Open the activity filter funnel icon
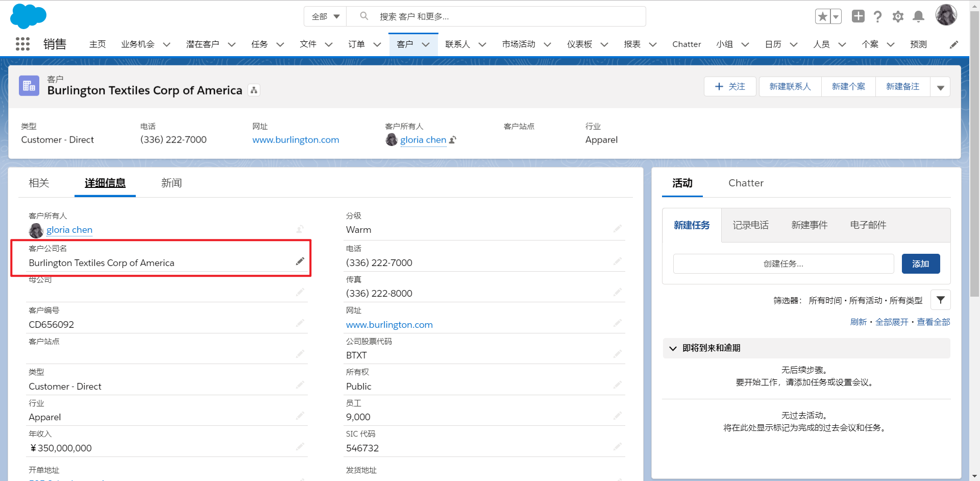The height and width of the screenshot is (481, 980). [x=941, y=300]
